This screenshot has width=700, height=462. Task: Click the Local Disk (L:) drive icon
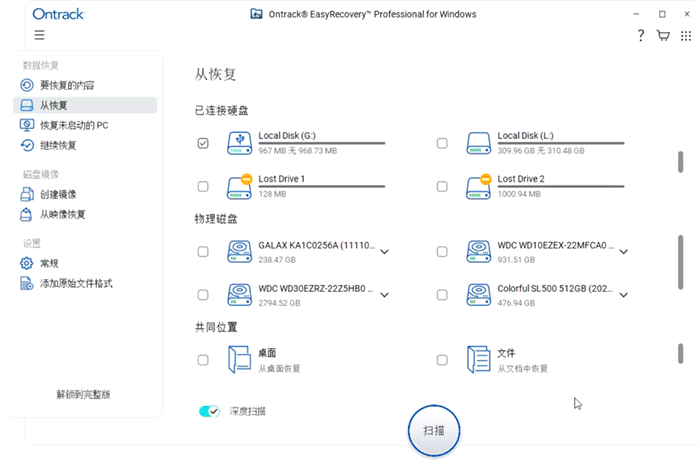479,143
